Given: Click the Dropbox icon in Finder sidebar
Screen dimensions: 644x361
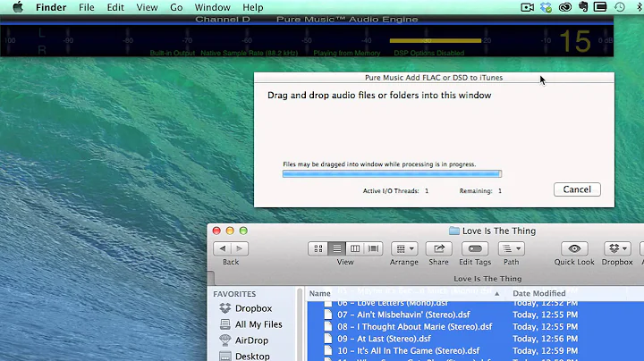Looking at the screenshot, I should (225, 308).
